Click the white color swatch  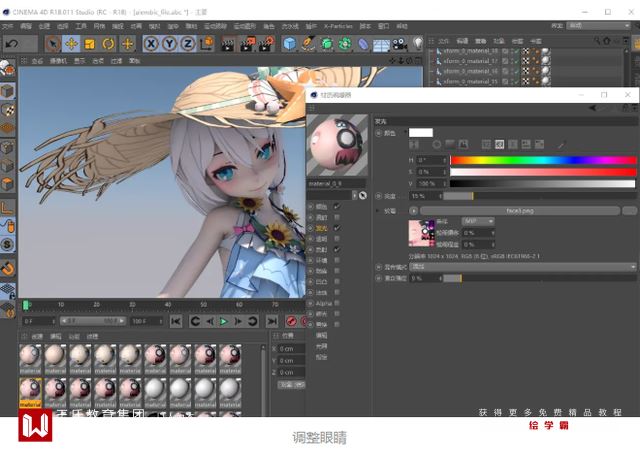click(x=421, y=133)
